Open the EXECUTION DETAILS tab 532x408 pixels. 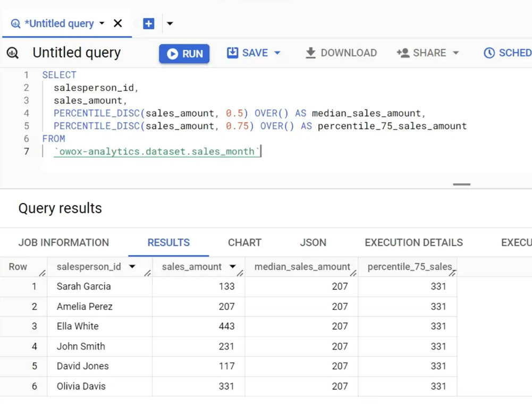click(413, 242)
